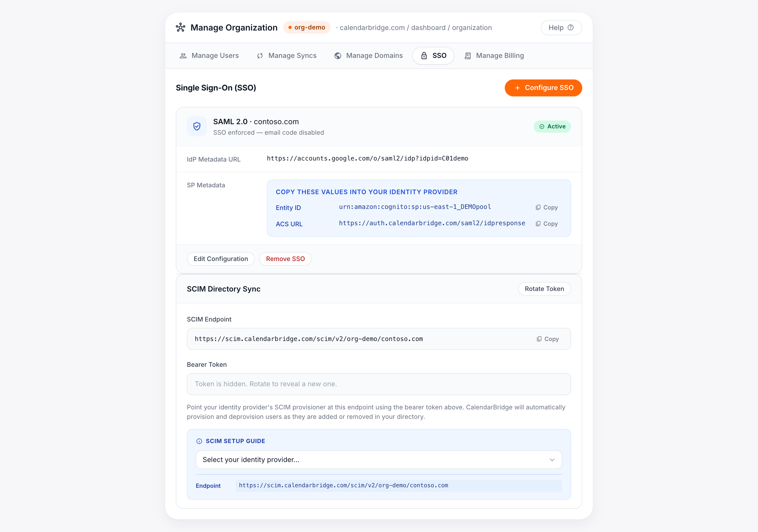Click the Rotate Token button

point(544,289)
